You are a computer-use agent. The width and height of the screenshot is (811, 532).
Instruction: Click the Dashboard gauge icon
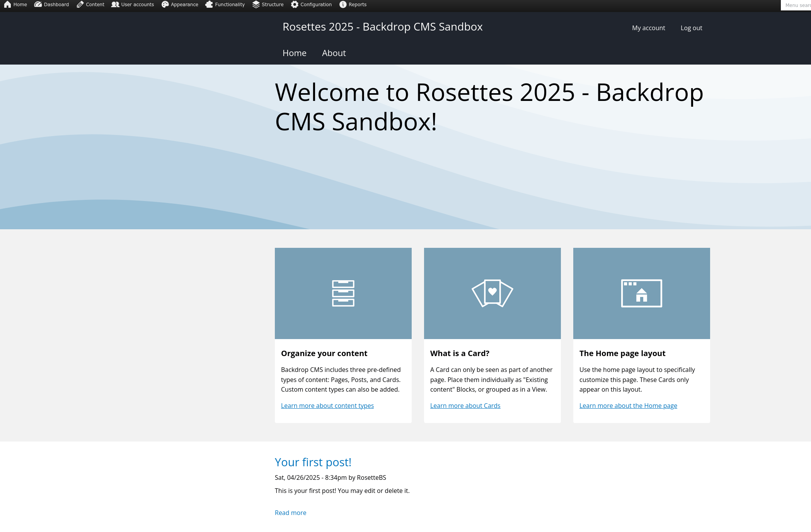tap(38, 5)
